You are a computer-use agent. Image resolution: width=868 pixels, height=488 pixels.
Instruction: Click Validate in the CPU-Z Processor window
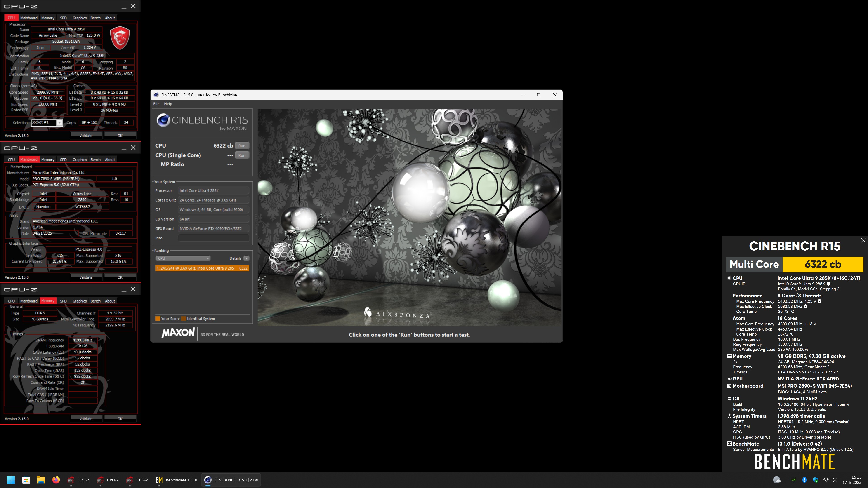point(86,136)
